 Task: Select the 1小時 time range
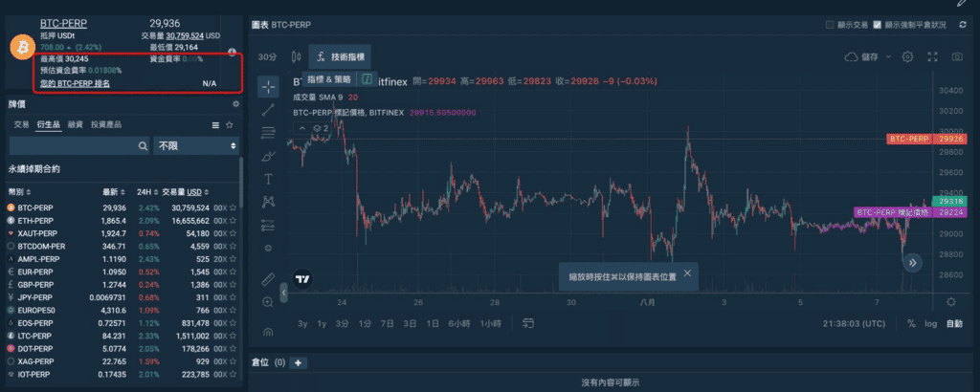(491, 323)
